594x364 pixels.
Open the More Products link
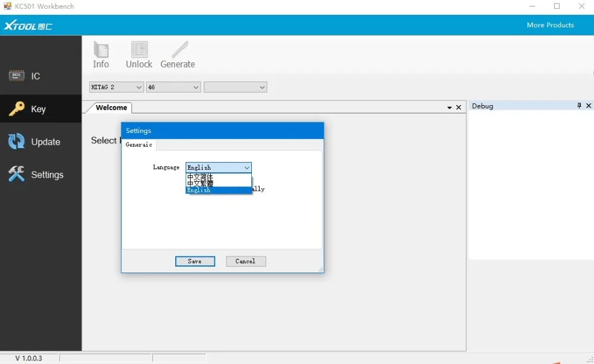[x=550, y=25]
